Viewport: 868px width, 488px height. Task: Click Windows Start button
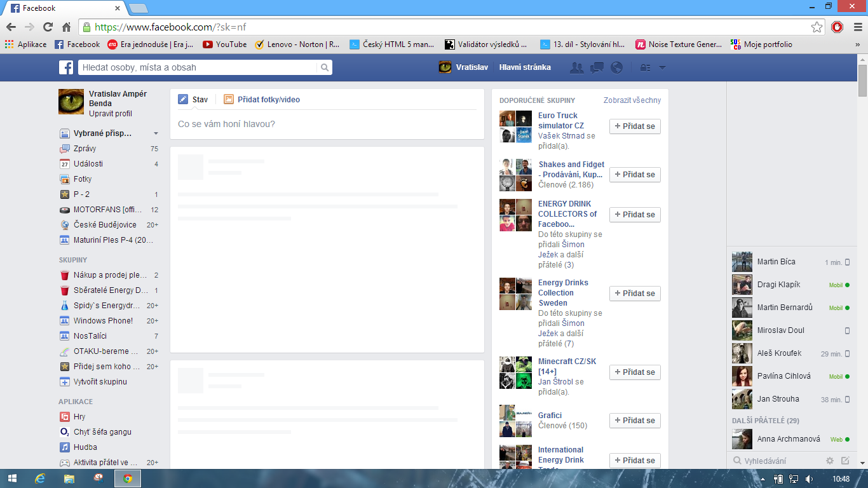click(x=13, y=478)
